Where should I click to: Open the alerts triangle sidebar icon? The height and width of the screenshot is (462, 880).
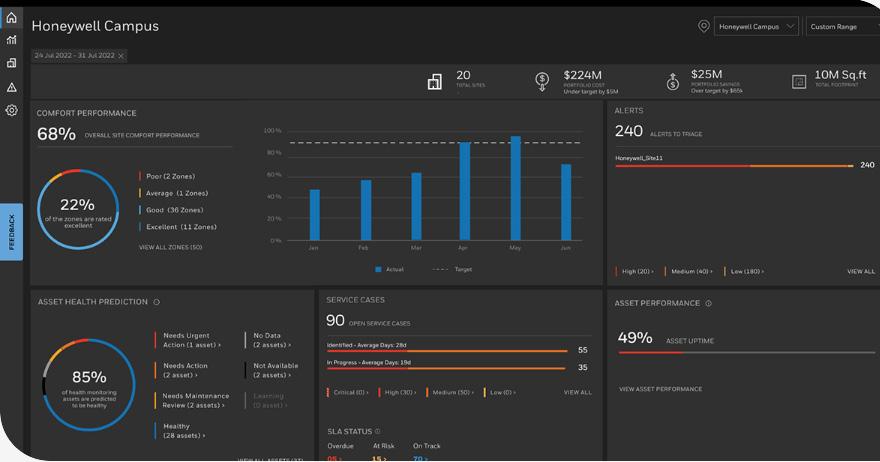11,87
